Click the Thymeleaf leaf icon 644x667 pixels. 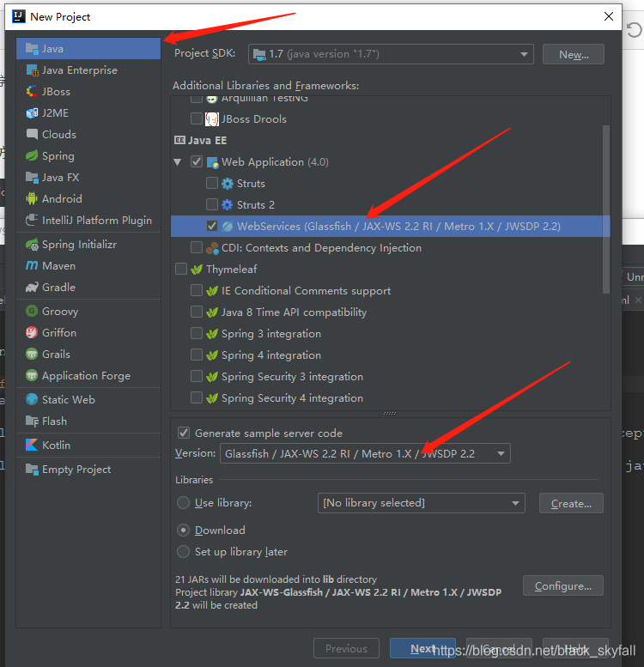coord(197,270)
